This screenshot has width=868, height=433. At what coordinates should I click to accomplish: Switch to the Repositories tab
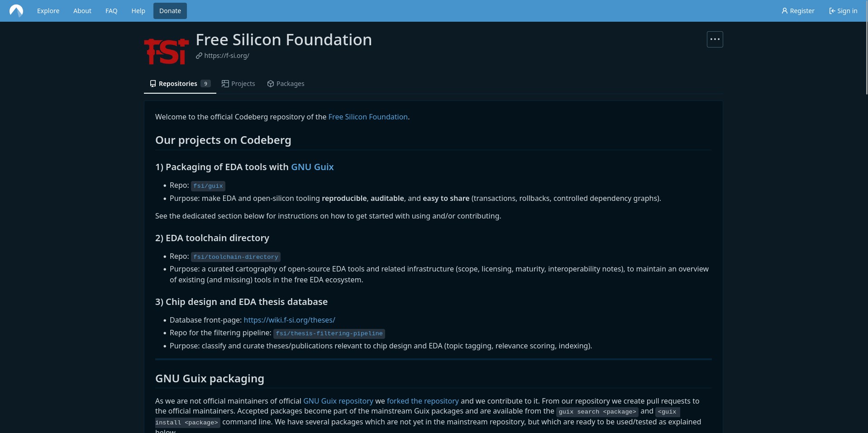(180, 84)
